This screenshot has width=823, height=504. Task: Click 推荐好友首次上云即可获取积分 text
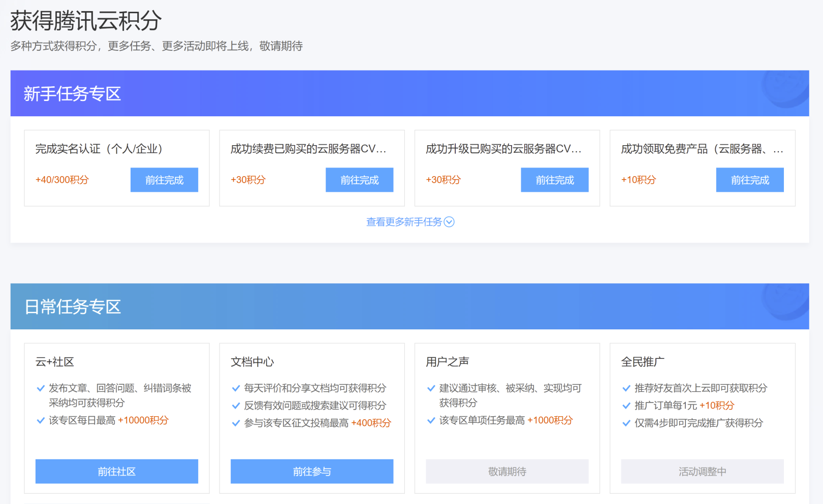[701, 388]
